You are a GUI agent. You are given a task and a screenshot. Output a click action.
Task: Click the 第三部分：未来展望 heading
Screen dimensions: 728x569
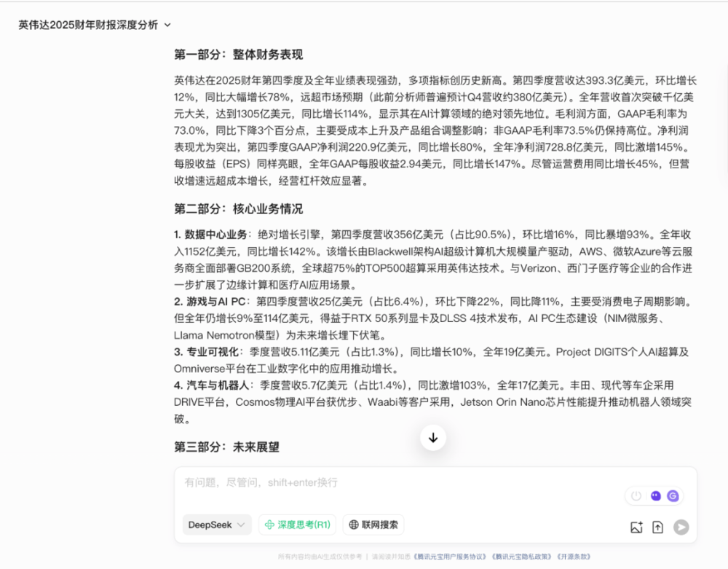coord(226,447)
